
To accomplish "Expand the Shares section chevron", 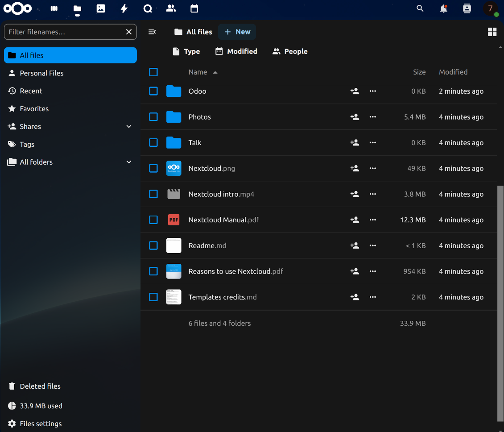I will [x=129, y=126].
